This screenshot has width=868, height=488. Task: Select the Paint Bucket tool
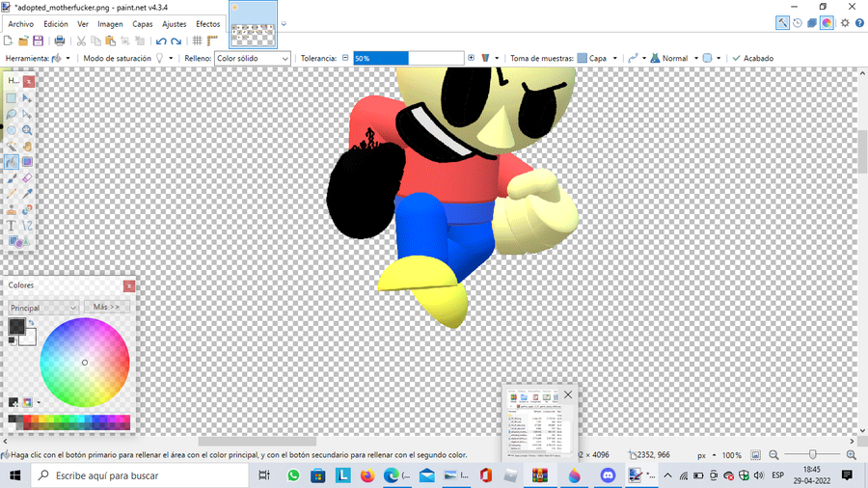[11, 162]
